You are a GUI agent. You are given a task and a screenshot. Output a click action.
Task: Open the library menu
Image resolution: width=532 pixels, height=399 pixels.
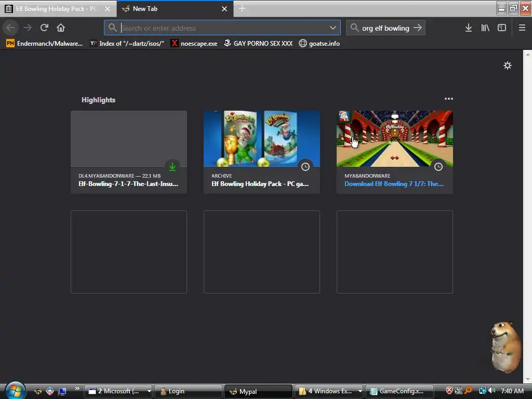click(485, 28)
